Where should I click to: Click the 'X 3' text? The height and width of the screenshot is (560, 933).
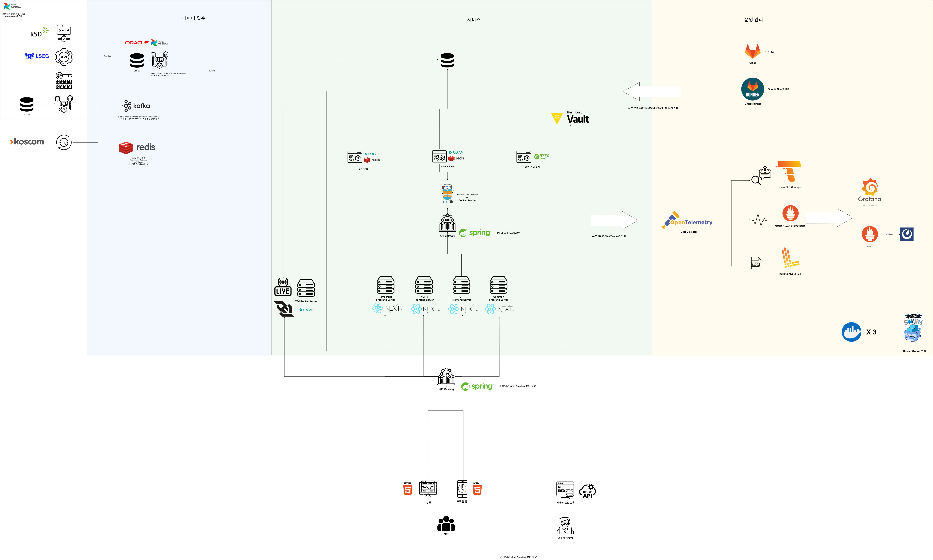[871, 332]
